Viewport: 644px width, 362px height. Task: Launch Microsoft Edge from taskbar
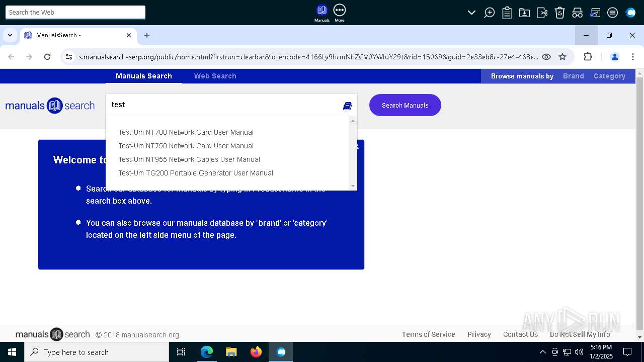207,352
